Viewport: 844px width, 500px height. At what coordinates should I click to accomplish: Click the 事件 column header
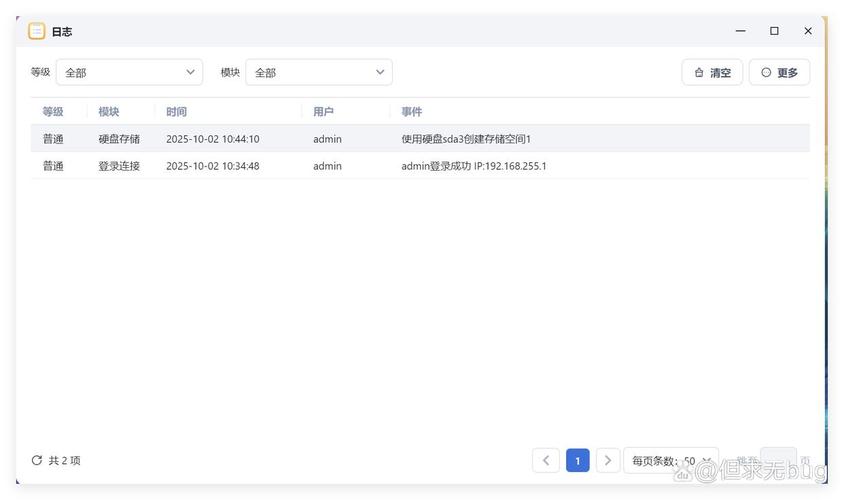412,112
